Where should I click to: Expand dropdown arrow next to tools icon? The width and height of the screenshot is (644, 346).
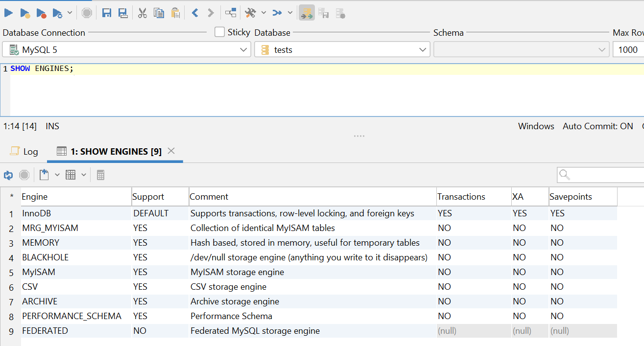coord(263,13)
